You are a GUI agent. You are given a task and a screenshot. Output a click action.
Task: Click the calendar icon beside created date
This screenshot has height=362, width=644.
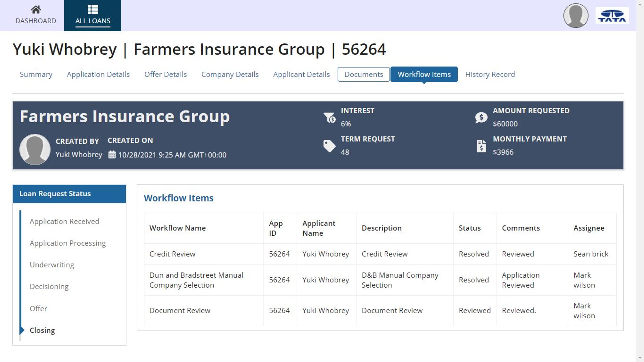pos(112,155)
